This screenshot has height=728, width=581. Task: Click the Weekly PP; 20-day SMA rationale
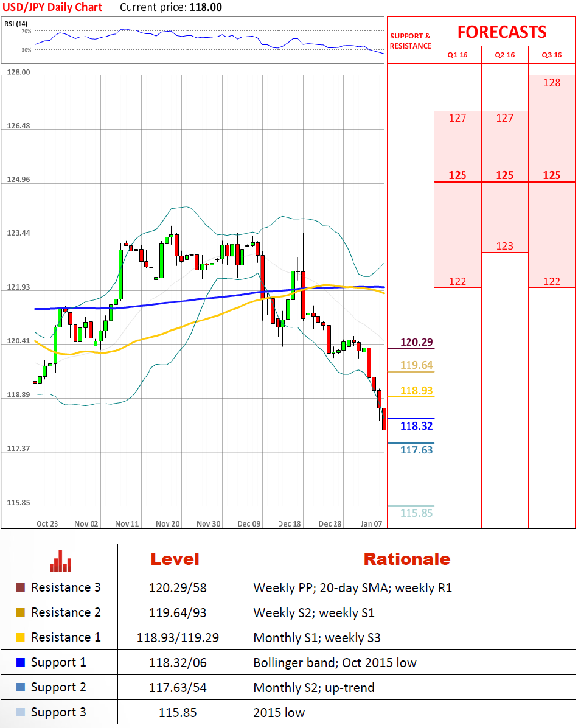point(353,588)
